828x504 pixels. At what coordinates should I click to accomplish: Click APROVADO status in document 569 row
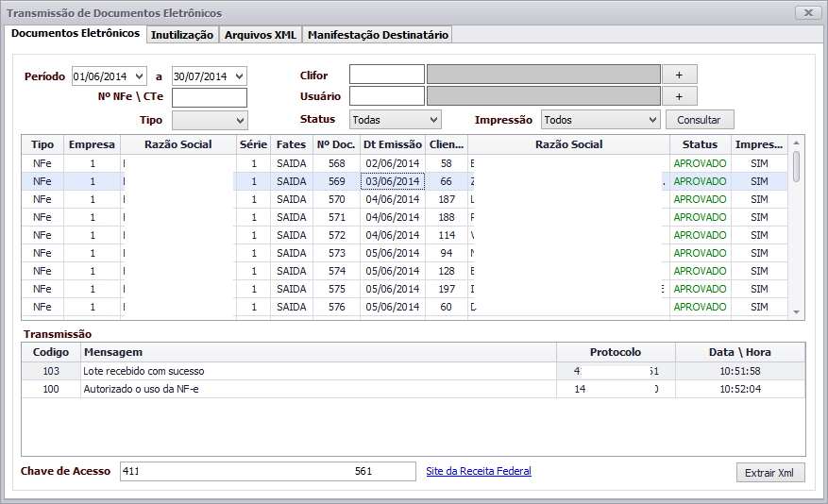click(x=701, y=181)
